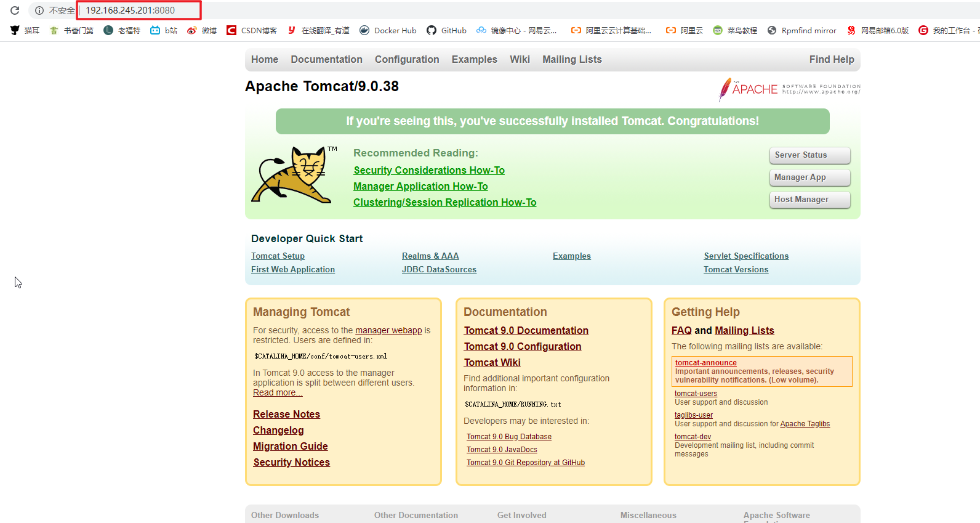Open the 镜像中心 - 网易云 bookmark
Screen dimensions: 980x523
pyautogui.click(x=516, y=30)
